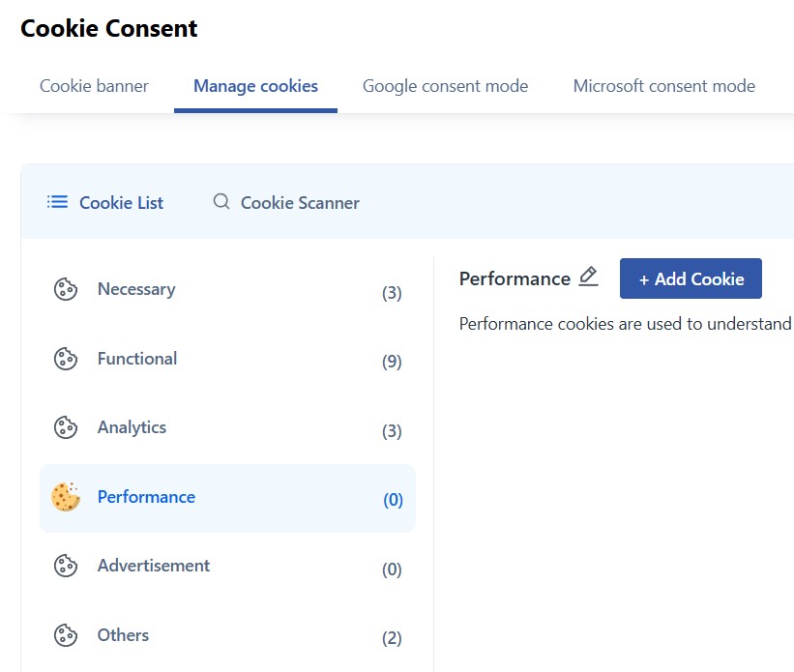Click the cookie icon beside Advertisement
This screenshot has height=672, width=794.
65,566
